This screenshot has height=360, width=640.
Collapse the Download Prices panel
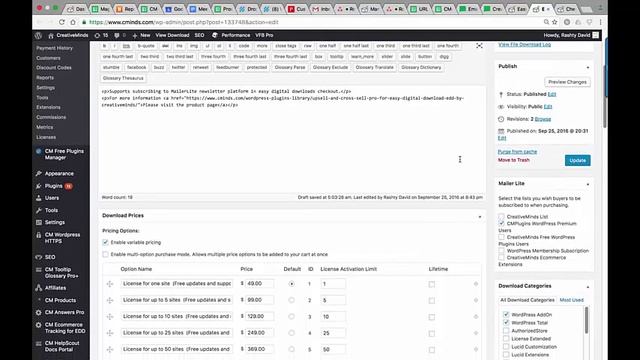pyautogui.click(x=480, y=216)
